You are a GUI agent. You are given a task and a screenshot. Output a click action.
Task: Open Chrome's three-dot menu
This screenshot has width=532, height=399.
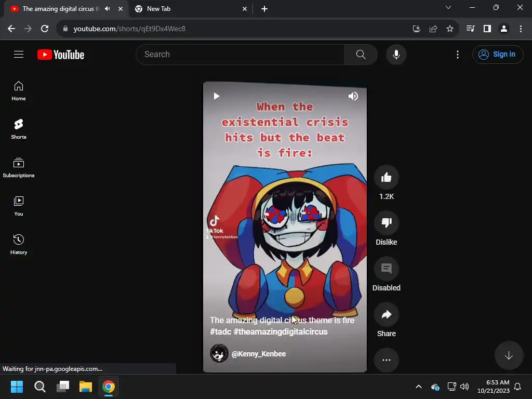pyautogui.click(x=521, y=29)
